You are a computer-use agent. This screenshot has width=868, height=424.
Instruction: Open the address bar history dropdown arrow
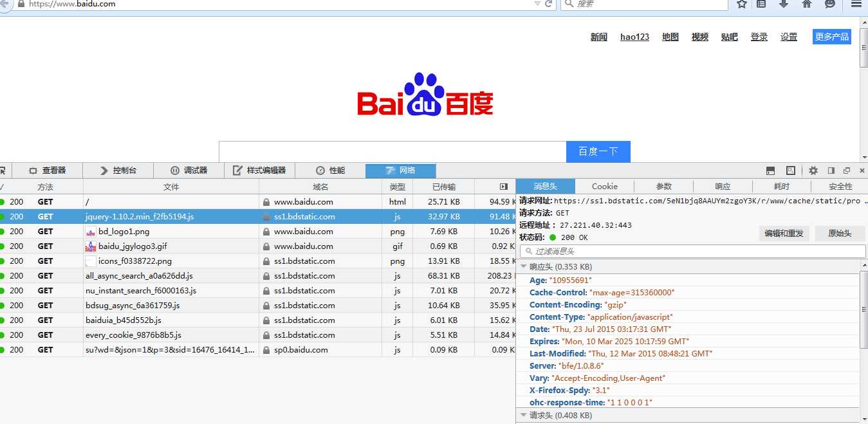537,4
